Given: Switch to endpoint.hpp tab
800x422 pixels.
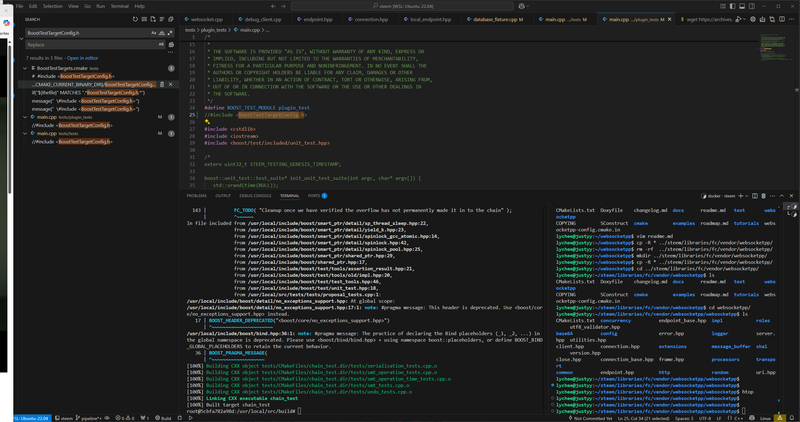Looking at the screenshot, I should pos(315,19).
